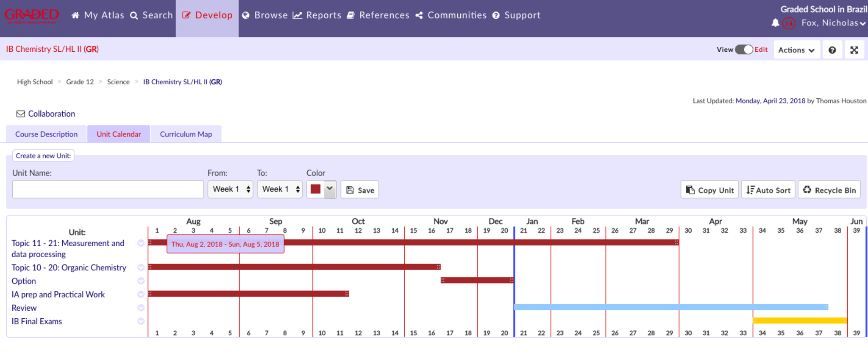
Task: Click the Copy Unit button
Action: click(x=709, y=190)
